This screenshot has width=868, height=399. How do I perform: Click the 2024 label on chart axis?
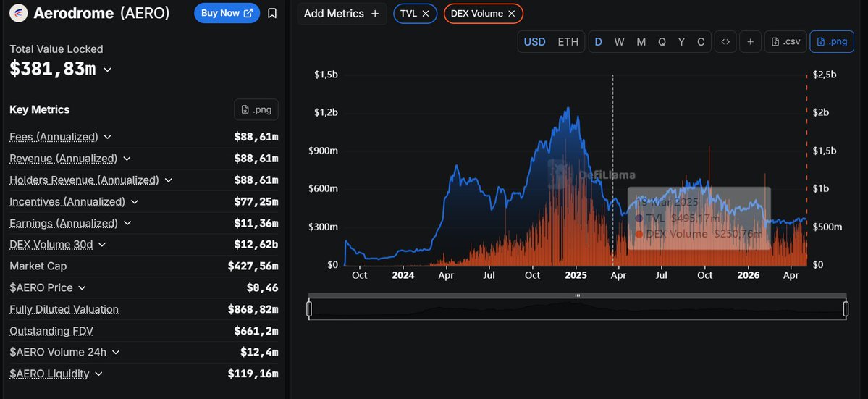point(403,275)
